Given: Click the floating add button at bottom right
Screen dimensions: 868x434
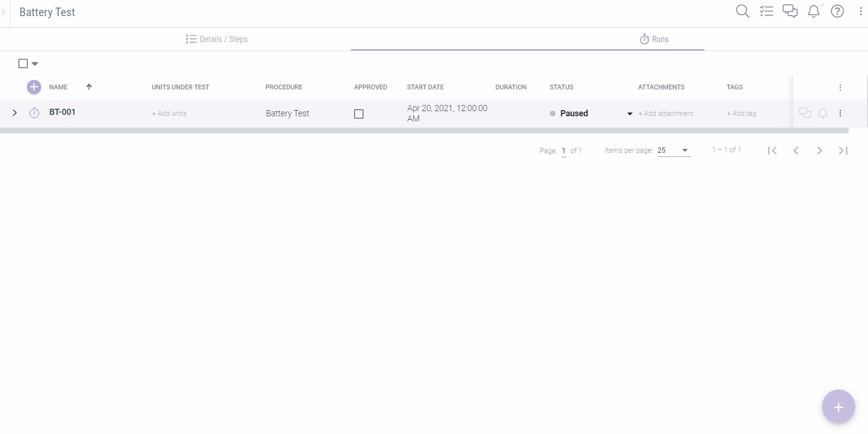Looking at the screenshot, I should pos(838,407).
